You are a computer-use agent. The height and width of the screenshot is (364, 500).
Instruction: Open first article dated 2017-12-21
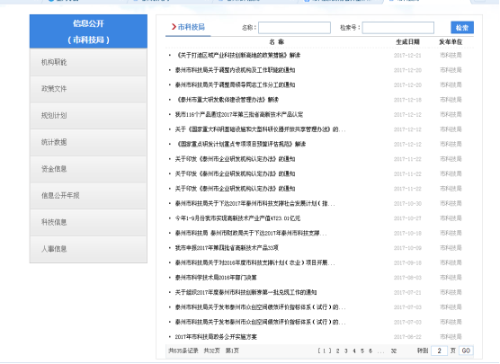238,55
